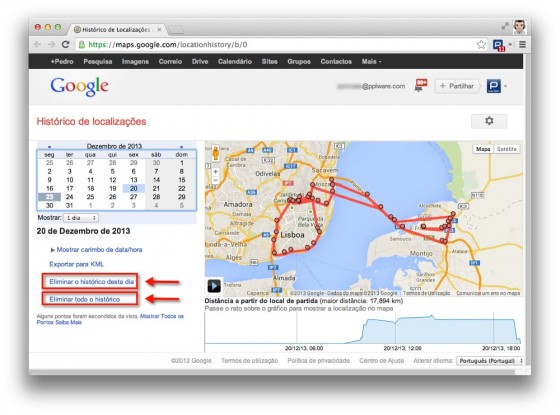Go to previous month in calendar
The height and width of the screenshot is (415, 560).
point(49,146)
